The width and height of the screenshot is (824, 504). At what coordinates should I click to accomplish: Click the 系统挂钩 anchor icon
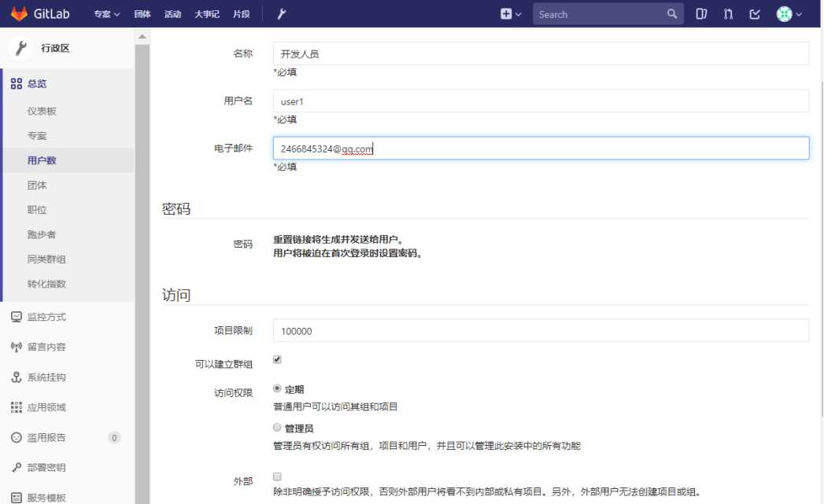coord(17,377)
